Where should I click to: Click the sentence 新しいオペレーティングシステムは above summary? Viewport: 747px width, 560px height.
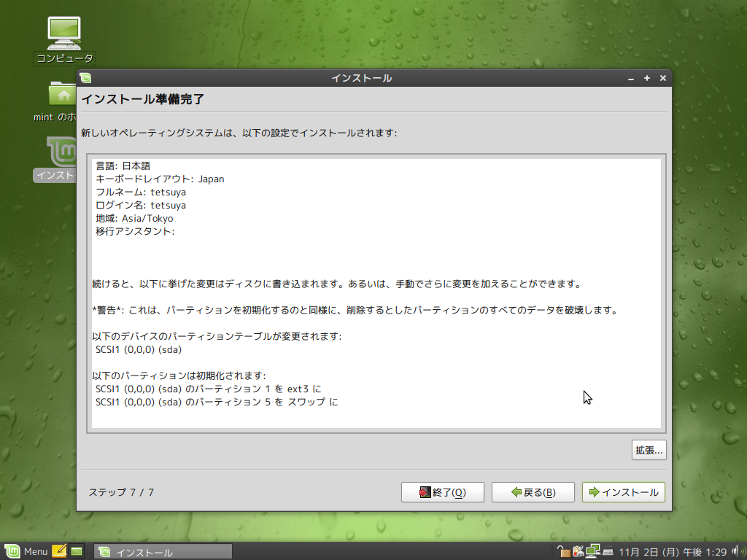239,133
